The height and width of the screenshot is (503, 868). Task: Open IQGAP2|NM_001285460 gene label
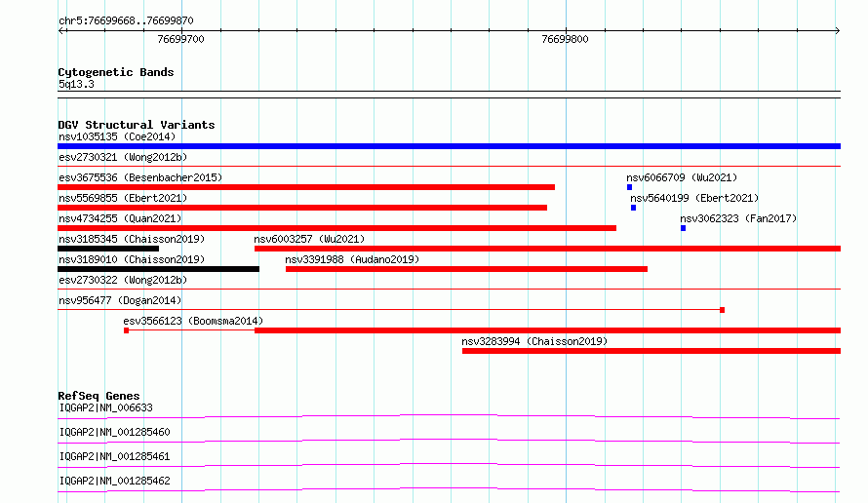pos(114,432)
